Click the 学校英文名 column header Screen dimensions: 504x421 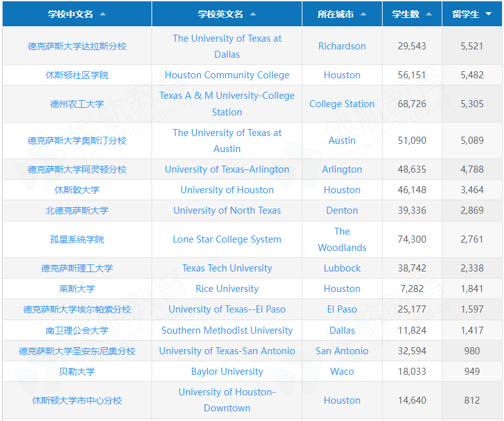click(x=227, y=14)
